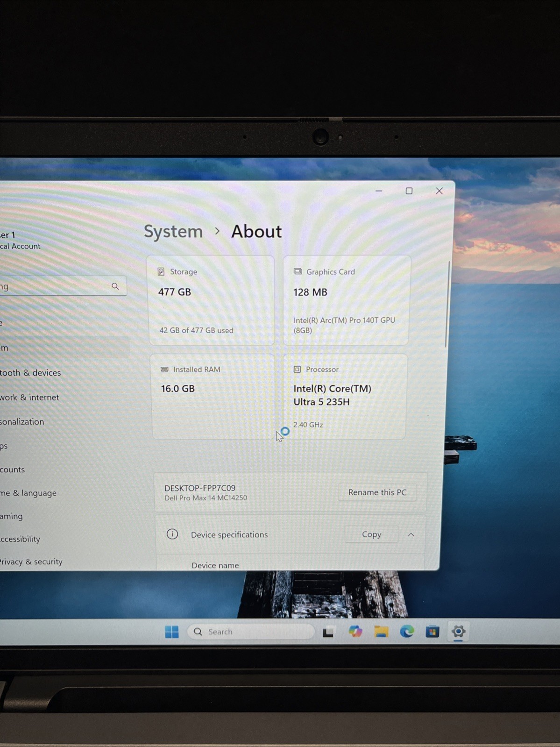Open Privacy & security settings
This screenshot has width=560, height=747.
(31, 562)
